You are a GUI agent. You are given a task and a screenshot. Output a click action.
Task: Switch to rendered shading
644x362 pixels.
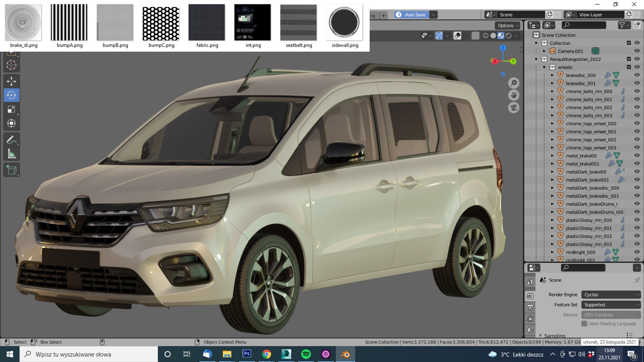(508, 36)
